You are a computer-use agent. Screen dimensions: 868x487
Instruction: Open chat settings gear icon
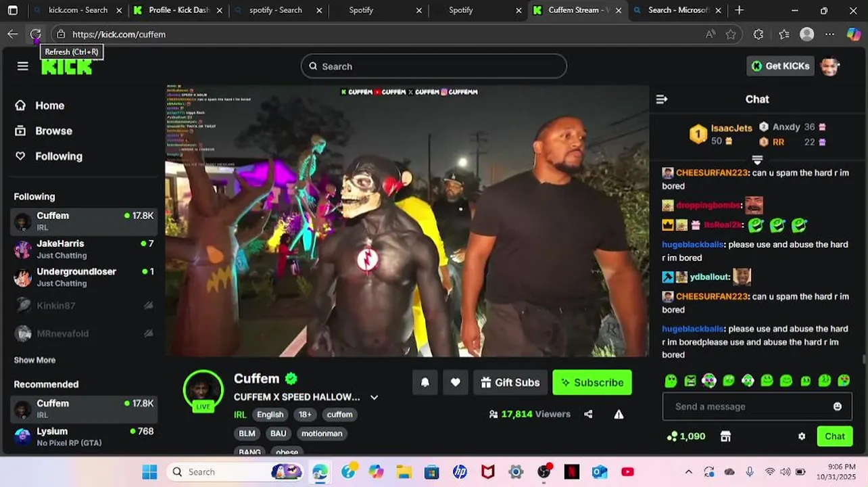[802, 436]
